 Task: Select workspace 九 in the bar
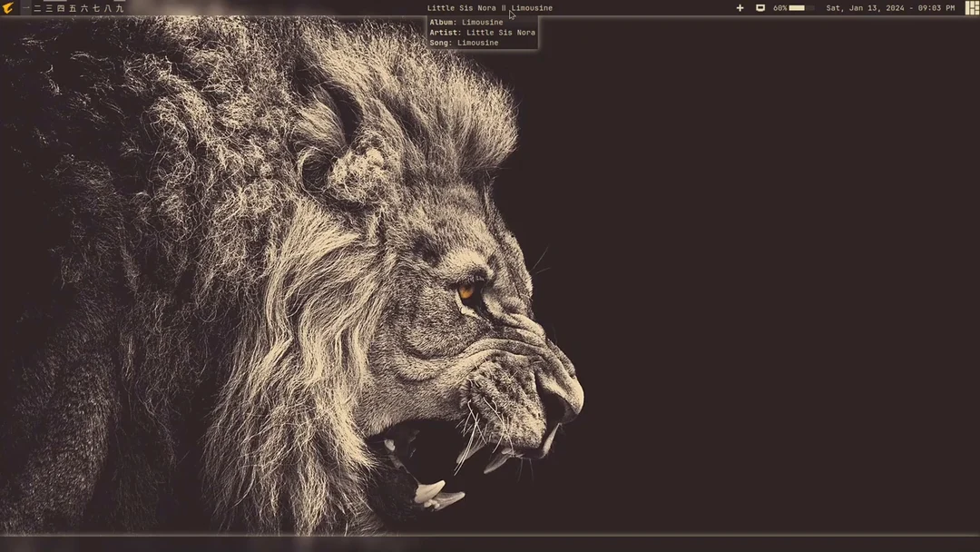(x=119, y=7)
